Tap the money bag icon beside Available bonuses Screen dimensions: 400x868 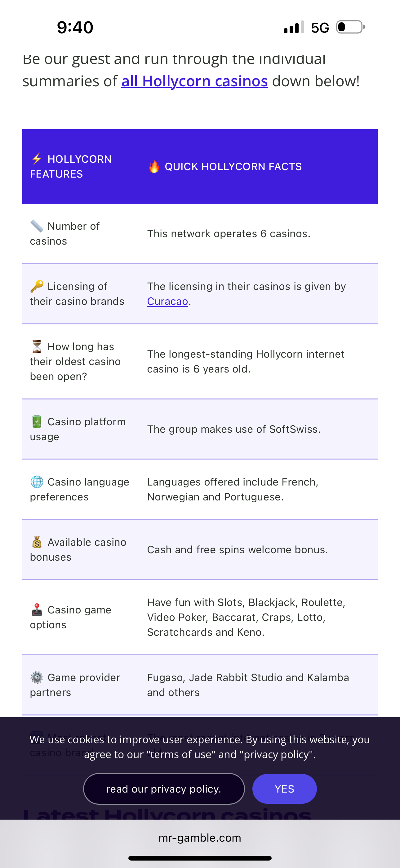[37, 542]
